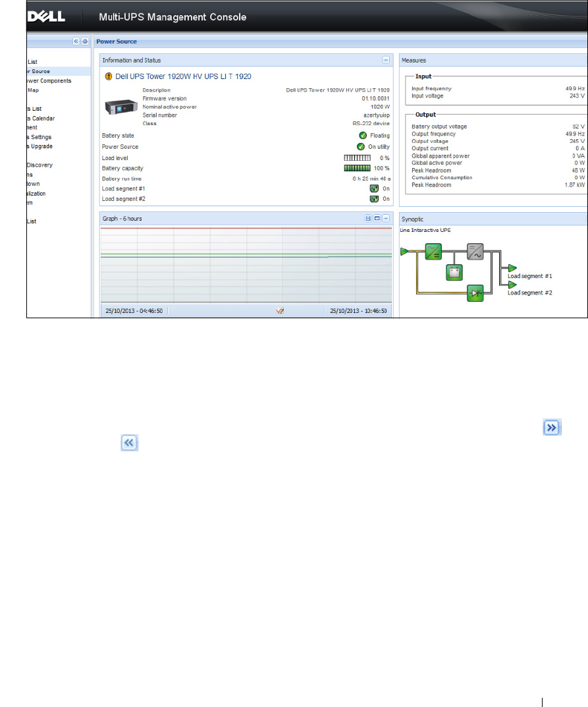Click the Firmware version value 01.10.0001
The image size is (588, 707).
click(375, 98)
